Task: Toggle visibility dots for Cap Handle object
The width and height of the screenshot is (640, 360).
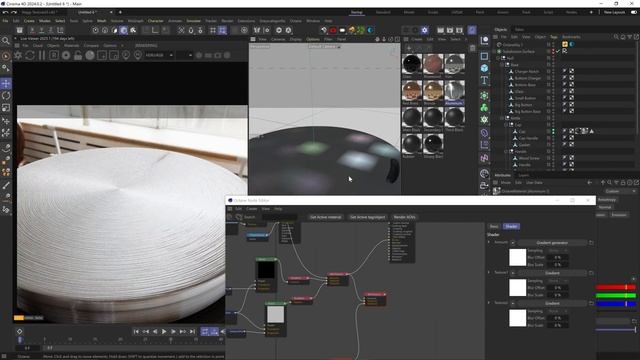Action: pyautogui.click(x=553, y=138)
